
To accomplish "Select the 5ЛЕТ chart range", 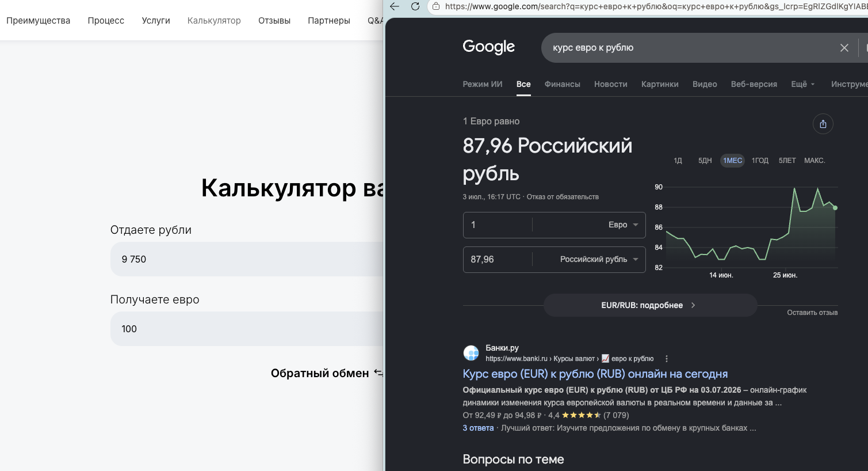I will (x=787, y=161).
